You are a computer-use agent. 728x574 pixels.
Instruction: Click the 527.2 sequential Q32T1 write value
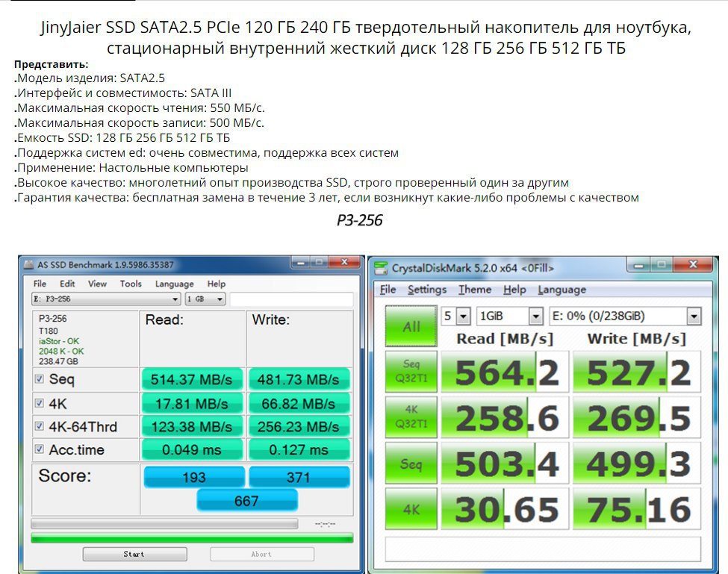click(x=637, y=372)
